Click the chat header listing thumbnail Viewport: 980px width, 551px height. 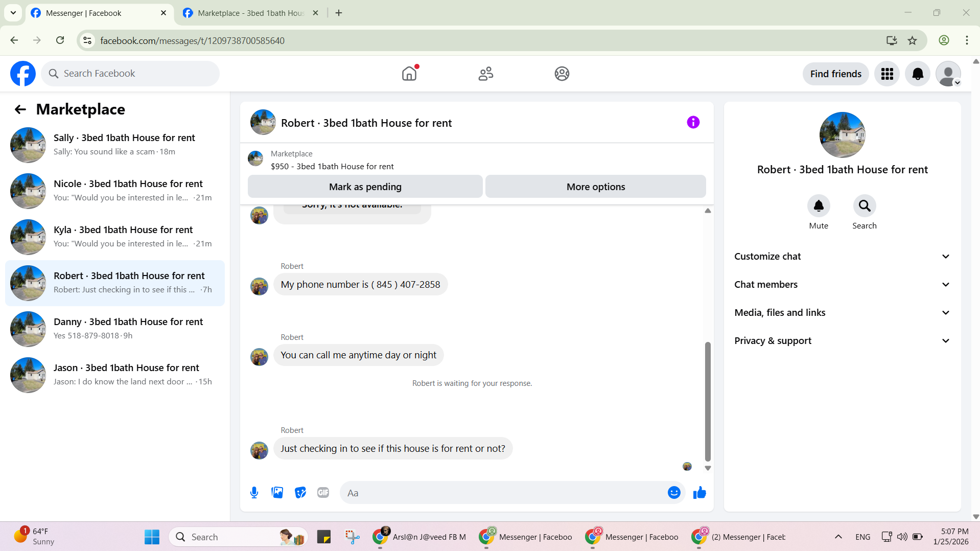263,122
